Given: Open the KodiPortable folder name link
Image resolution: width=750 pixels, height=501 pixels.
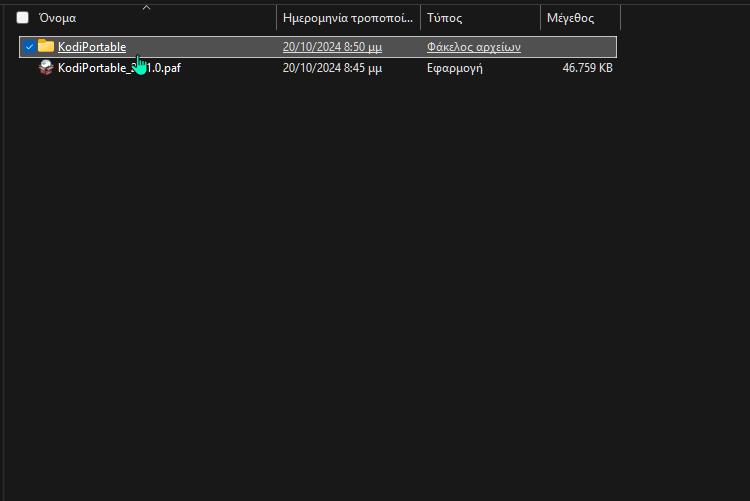Looking at the screenshot, I should tap(92, 47).
